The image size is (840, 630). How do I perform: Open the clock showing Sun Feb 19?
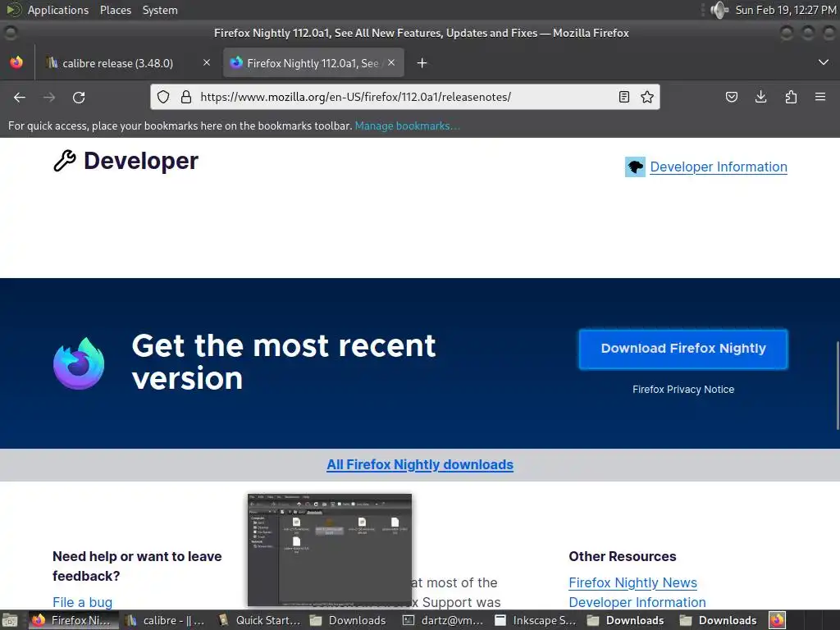[785, 10]
